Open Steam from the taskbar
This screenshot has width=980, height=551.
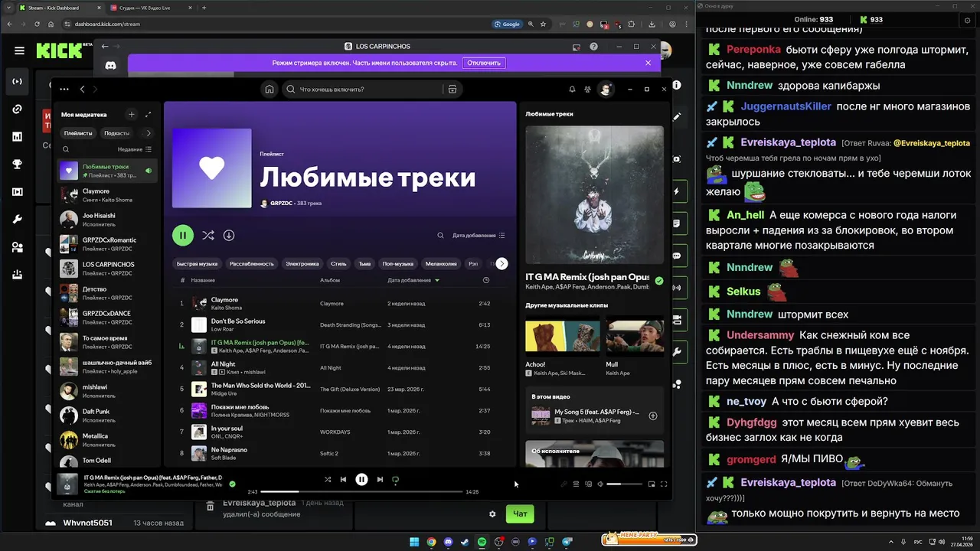coord(465,542)
